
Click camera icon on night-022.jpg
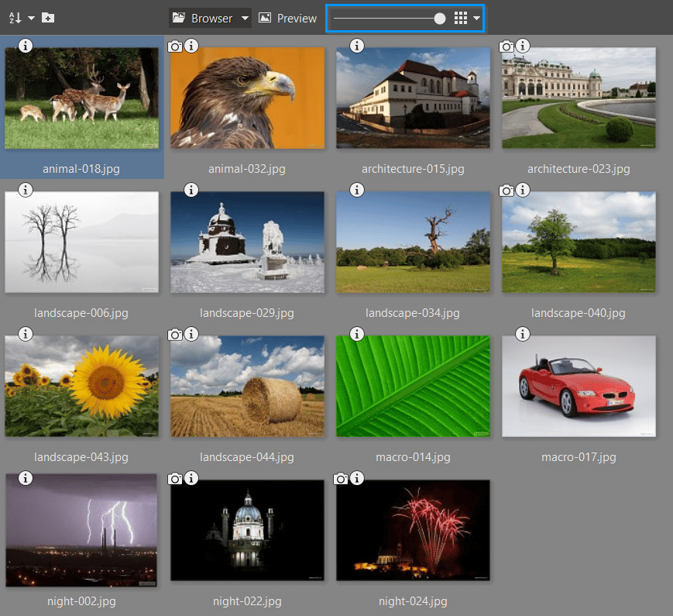[x=175, y=479]
